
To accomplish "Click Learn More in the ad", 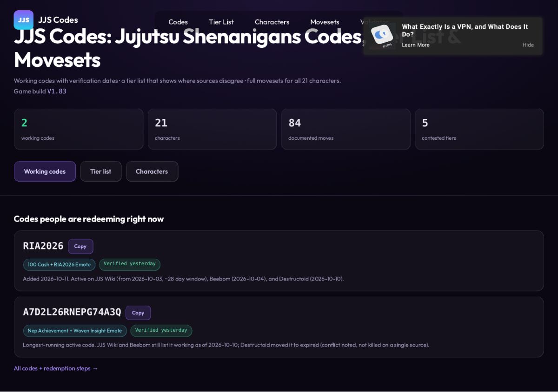I will click(x=416, y=45).
